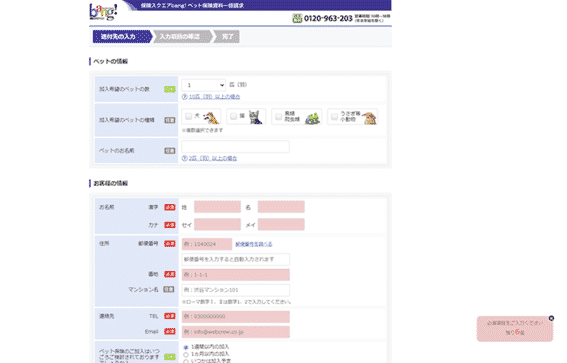Click the question mark icon beside the 2匹 link

point(184,158)
